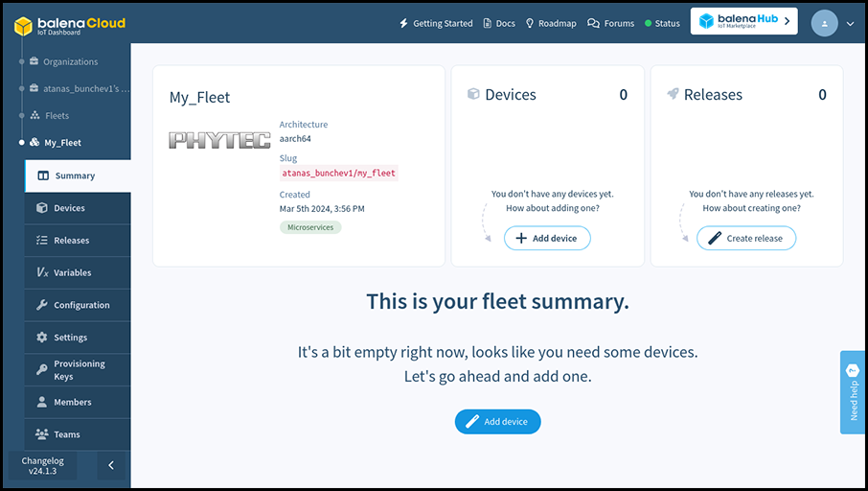Open the Members page
868x491 pixels.
(78, 403)
